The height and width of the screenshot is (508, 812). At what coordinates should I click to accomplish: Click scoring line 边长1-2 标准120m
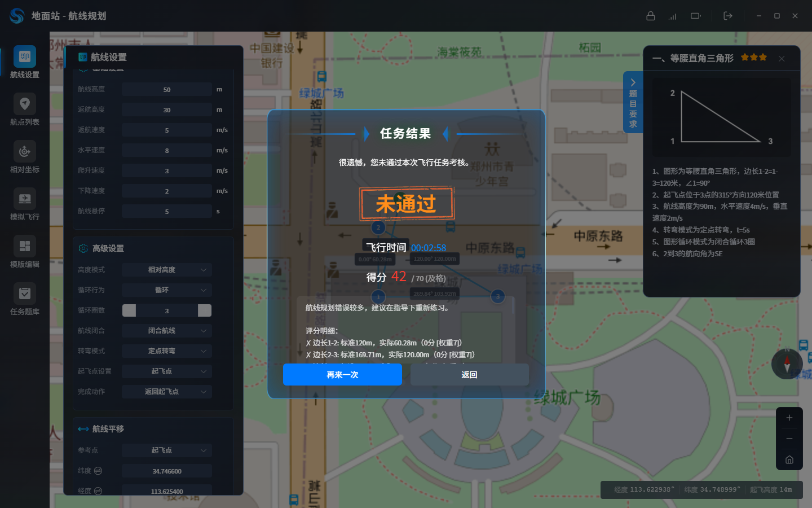click(384, 343)
